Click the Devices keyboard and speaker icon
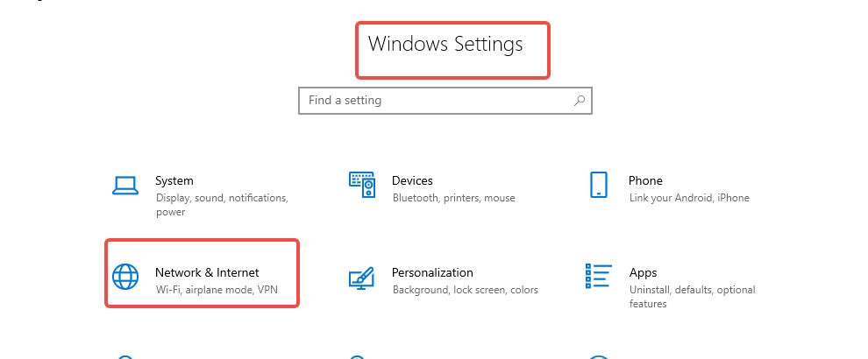The height and width of the screenshot is (359, 868). (362, 185)
